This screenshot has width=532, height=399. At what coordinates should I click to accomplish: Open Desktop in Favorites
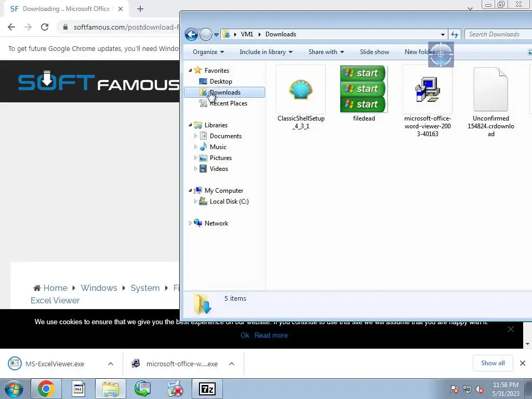(220, 82)
